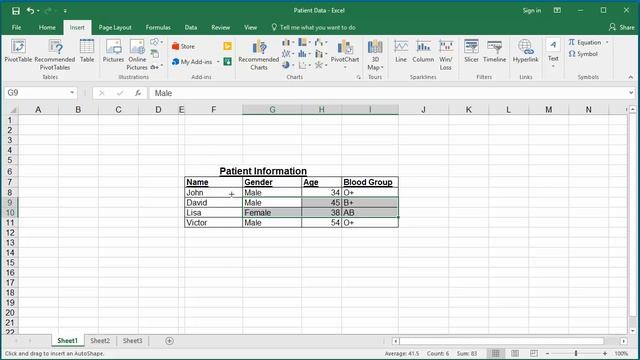Switch to the Page Layout tab
Image resolution: width=640 pixels, height=360 pixels.
pos(115,27)
